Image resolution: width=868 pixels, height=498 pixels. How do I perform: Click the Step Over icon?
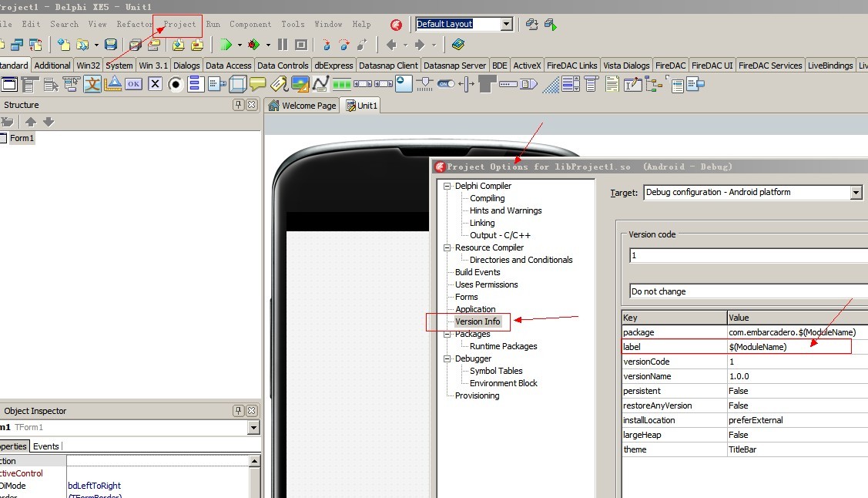[344, 44]
